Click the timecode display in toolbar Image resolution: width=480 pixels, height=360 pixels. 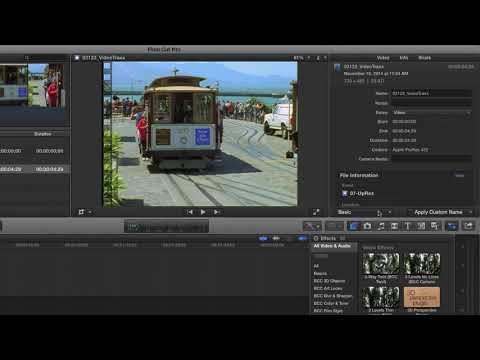pos(166,226)
